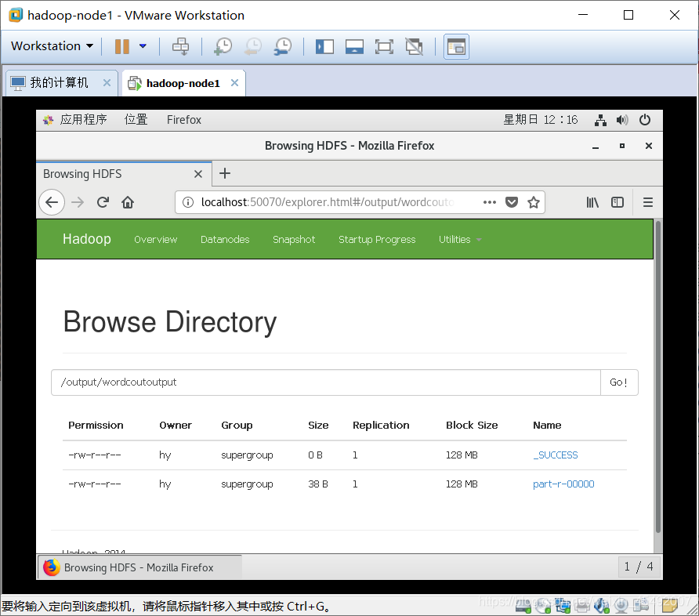Open the part-r-00000 file link
Viewport: 699px width, 616px height.
(563, 484)
